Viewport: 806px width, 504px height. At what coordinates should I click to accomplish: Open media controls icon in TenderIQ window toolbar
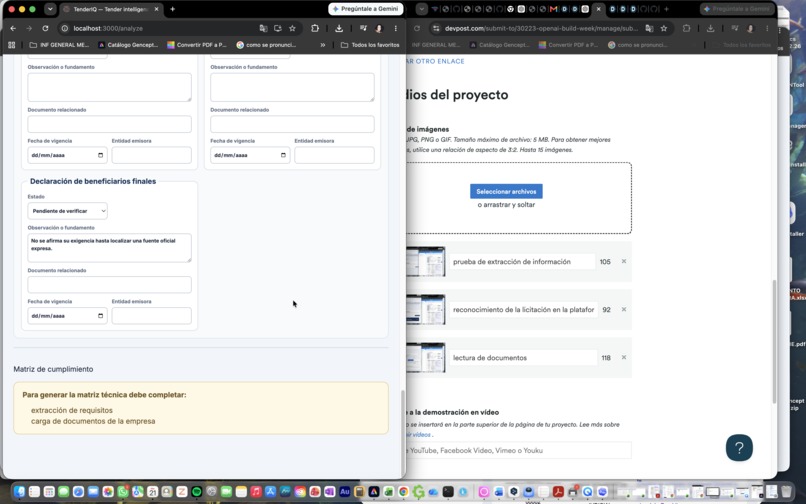(x=363, y=28)
